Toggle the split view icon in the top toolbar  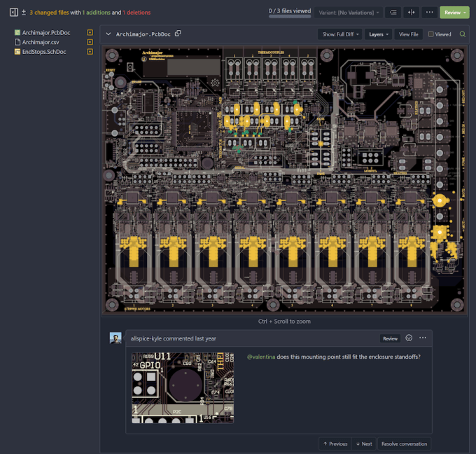[411, 13]
